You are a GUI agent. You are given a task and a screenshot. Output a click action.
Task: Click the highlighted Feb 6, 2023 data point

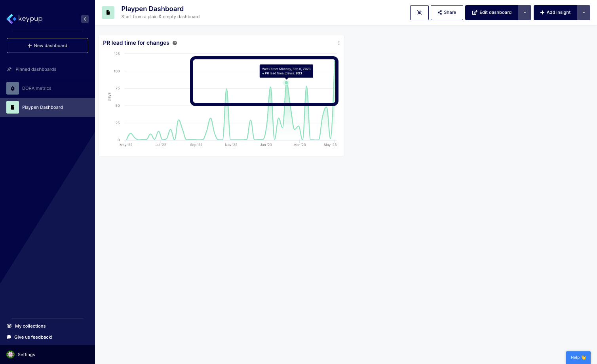(286, 83)
